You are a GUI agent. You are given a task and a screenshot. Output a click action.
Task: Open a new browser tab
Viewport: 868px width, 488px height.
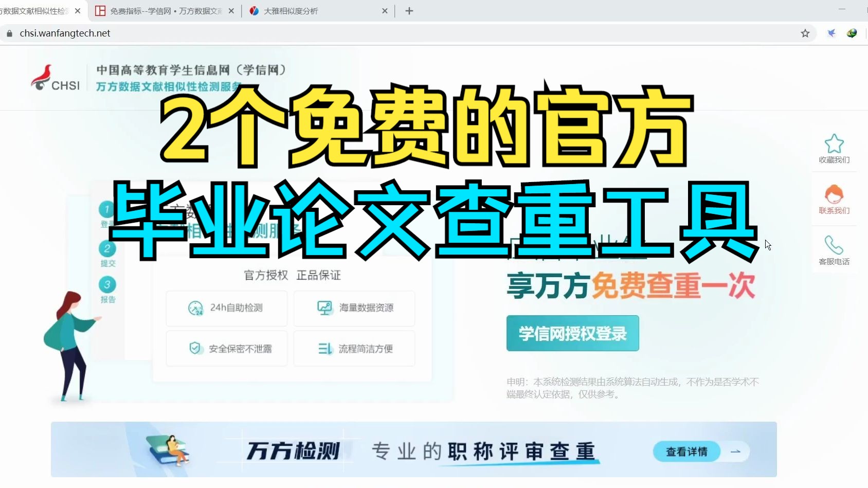409,11
